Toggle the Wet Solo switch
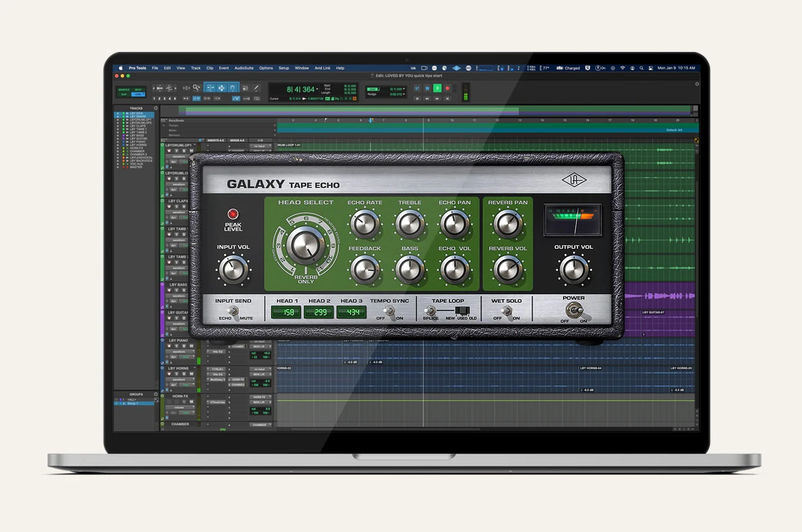This screenshot has height=532, width=802. 506,312
